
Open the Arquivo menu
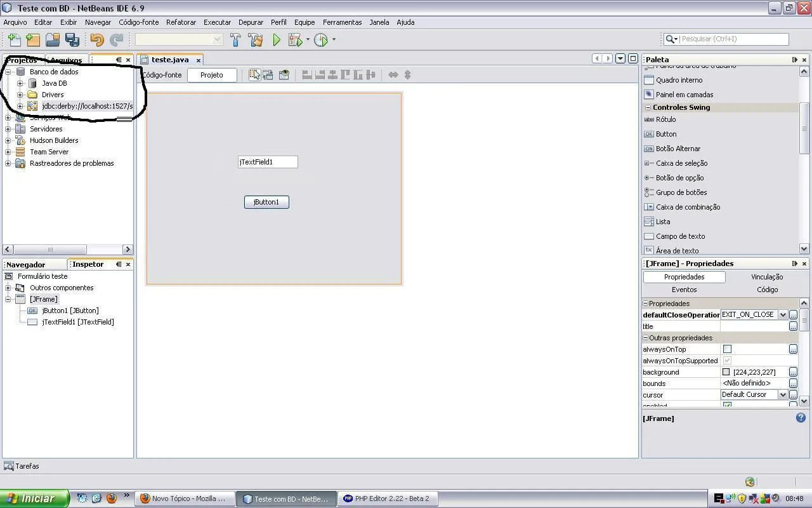15,22
